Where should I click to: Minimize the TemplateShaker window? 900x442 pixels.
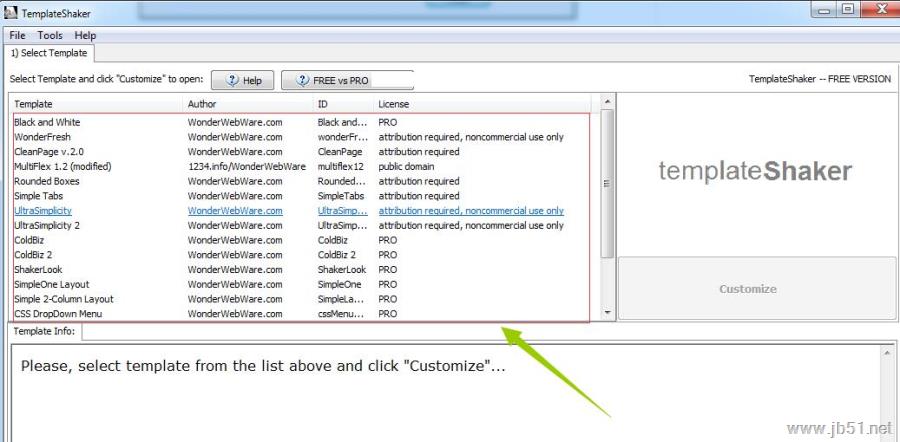coord(825,10)
